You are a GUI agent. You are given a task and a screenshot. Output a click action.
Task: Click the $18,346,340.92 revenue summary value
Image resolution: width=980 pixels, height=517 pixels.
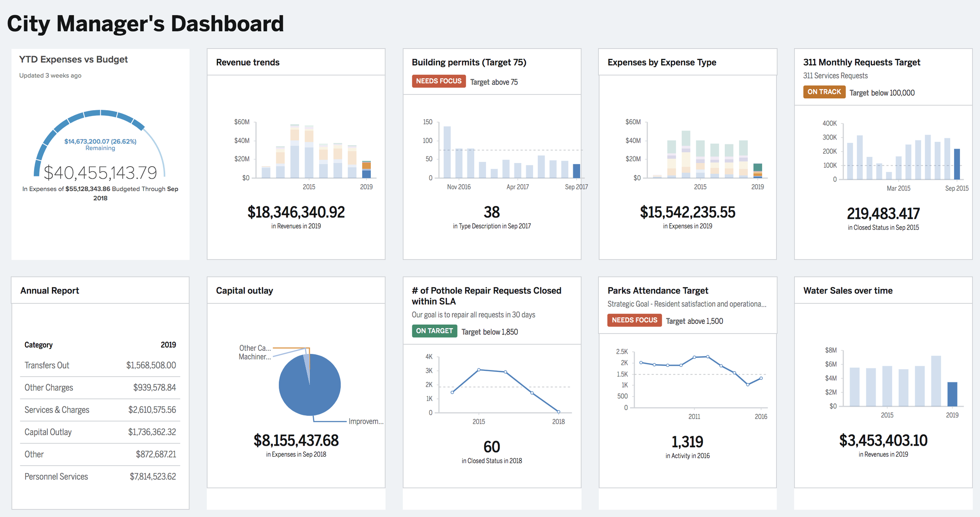[296, 212]
